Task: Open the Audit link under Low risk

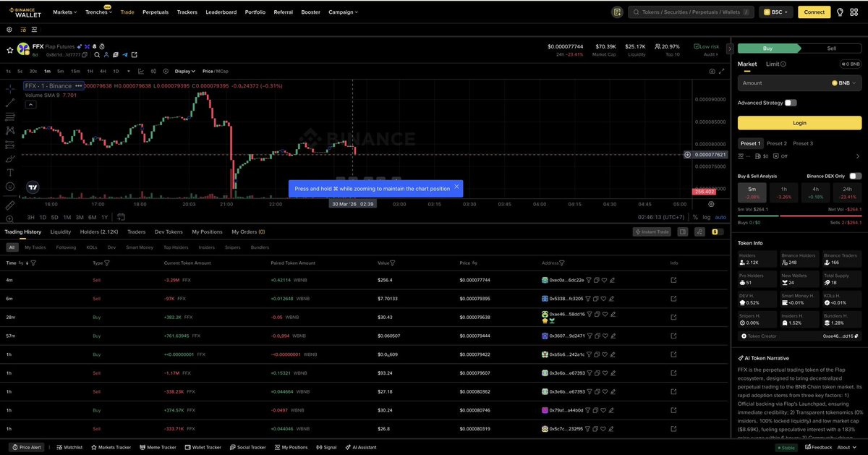Action: click(x=710, y=54)
